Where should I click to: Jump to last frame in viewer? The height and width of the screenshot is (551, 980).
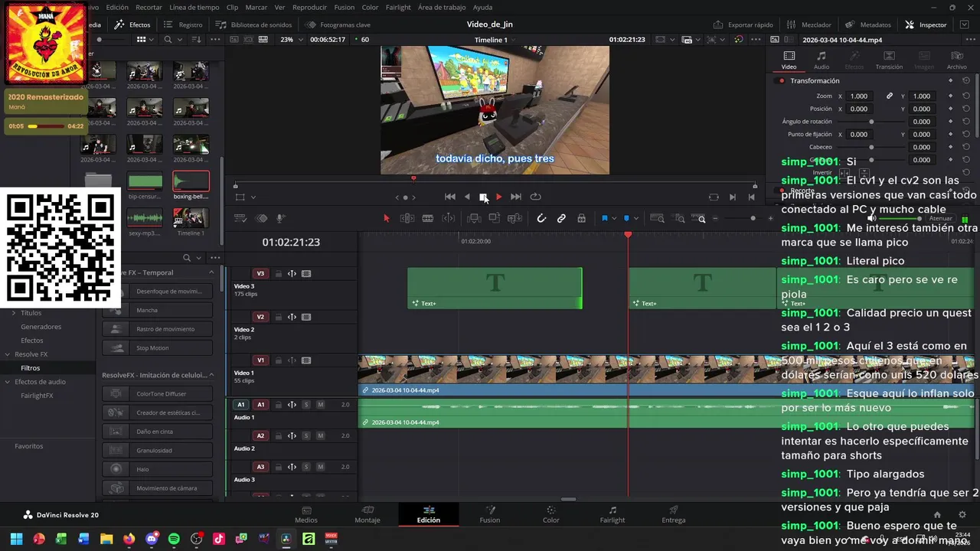pos(516,197)
